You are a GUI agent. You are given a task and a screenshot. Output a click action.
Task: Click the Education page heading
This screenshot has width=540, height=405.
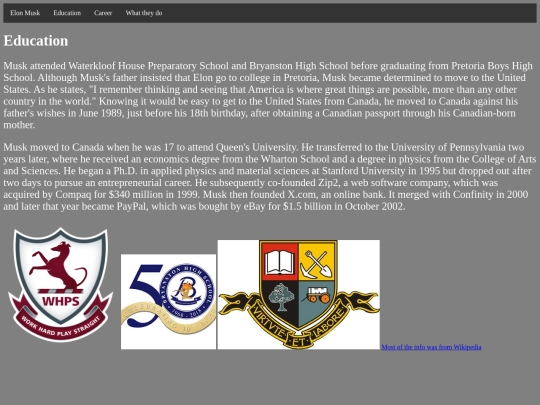click(36, 41)
